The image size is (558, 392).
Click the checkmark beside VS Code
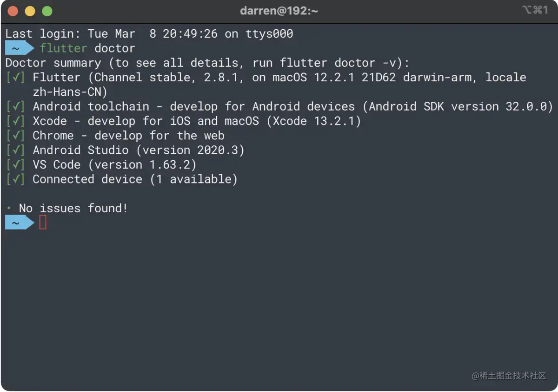(x=15, y=165)
